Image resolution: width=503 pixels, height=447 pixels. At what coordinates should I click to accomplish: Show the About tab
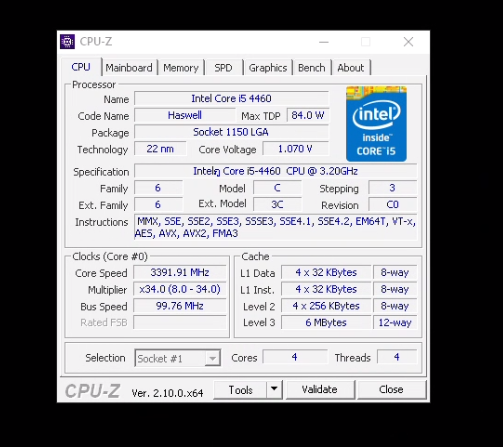[351, 68]
